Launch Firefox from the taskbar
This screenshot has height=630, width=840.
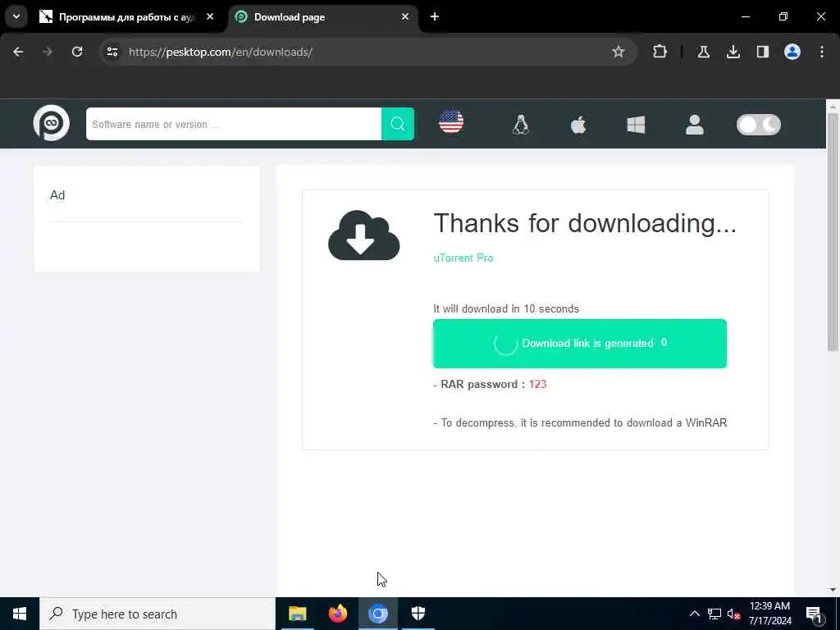tap(337, 614)
